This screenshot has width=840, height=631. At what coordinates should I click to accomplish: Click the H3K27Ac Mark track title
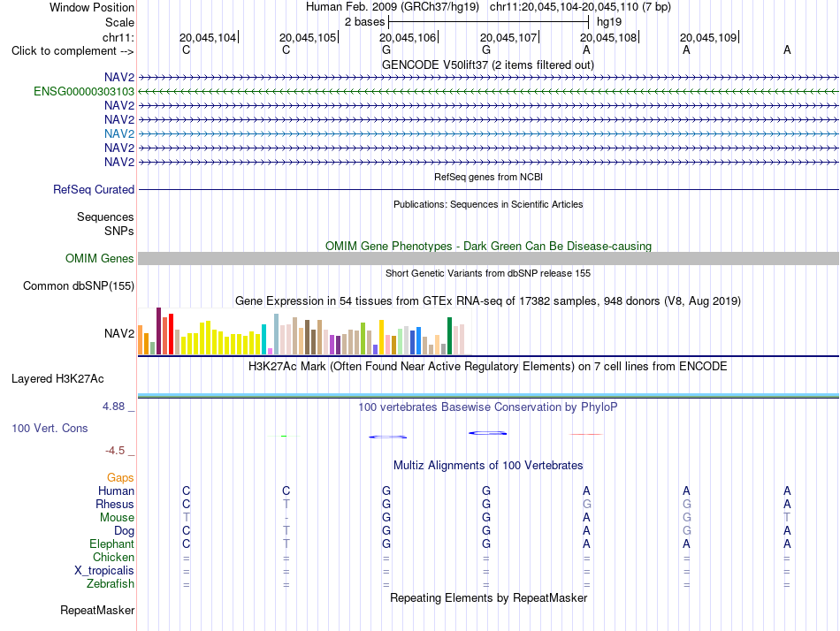(x=488, y=367)
